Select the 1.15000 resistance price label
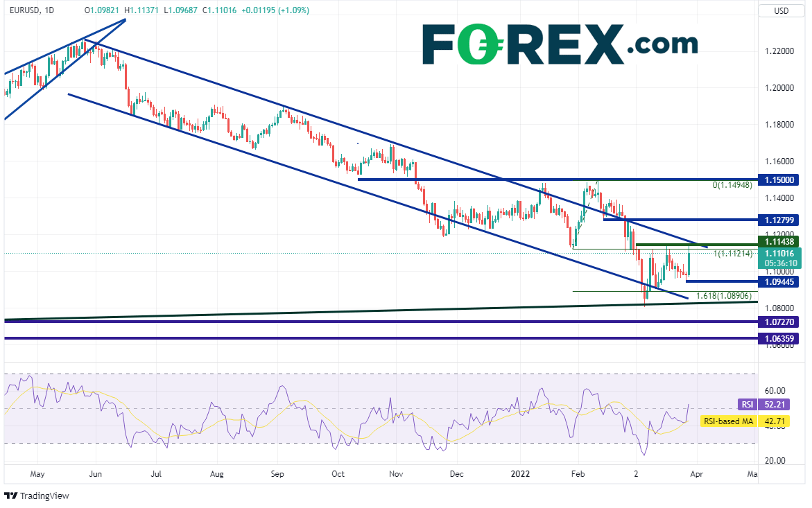 pyautogui.click(x=781, y=179)
